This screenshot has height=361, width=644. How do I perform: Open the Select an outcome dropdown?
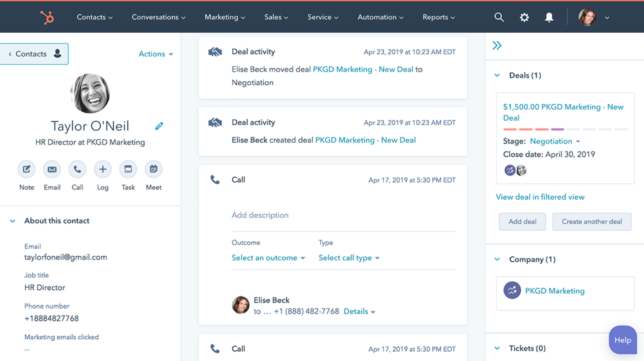click(x=269, y=258)
